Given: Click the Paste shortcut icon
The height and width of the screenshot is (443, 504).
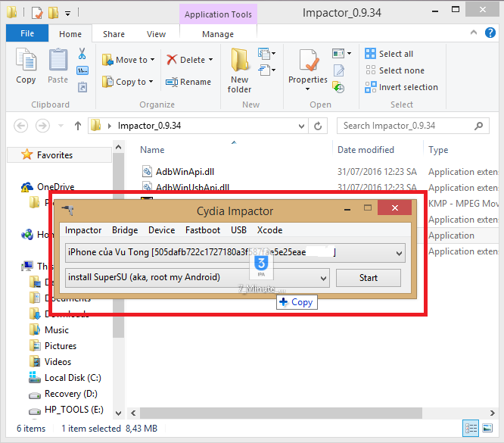Looking at the screenshot, I should 82,87.
